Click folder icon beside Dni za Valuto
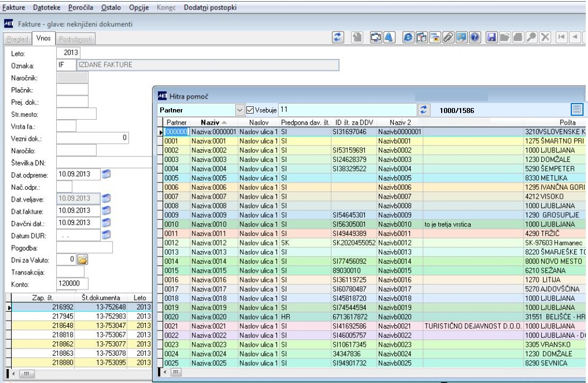 (x=83, y=259)
